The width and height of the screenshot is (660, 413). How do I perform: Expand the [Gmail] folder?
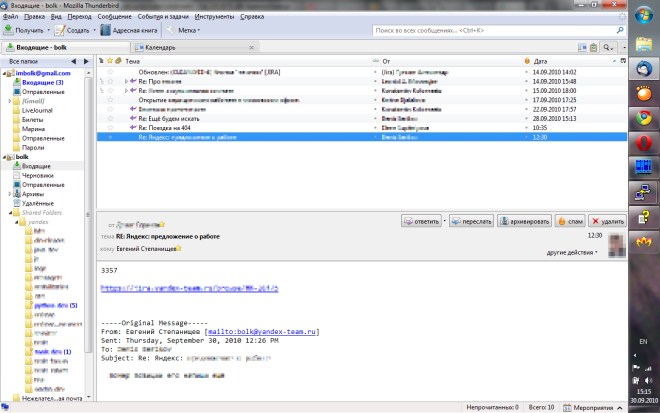[10, 101]
